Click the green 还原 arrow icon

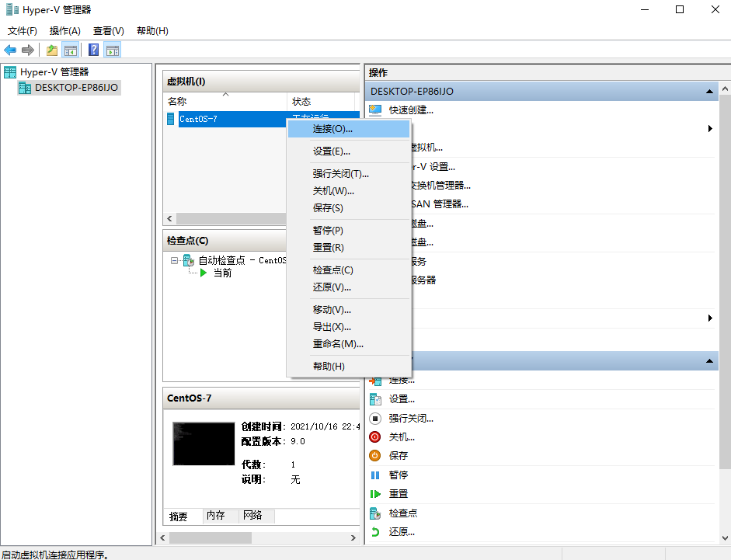pyautogui.click(x=375, y=531)
